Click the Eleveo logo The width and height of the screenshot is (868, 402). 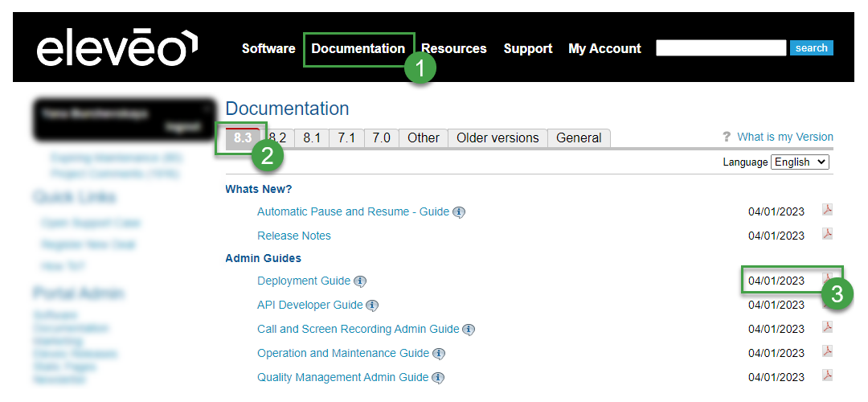(117, 48)
